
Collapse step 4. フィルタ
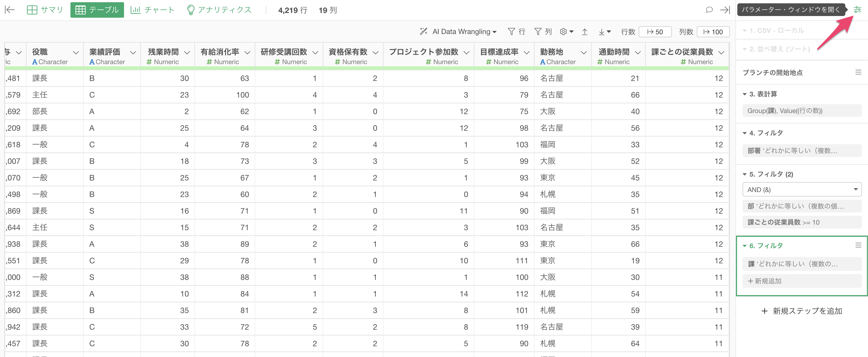(x=744, y=133)
